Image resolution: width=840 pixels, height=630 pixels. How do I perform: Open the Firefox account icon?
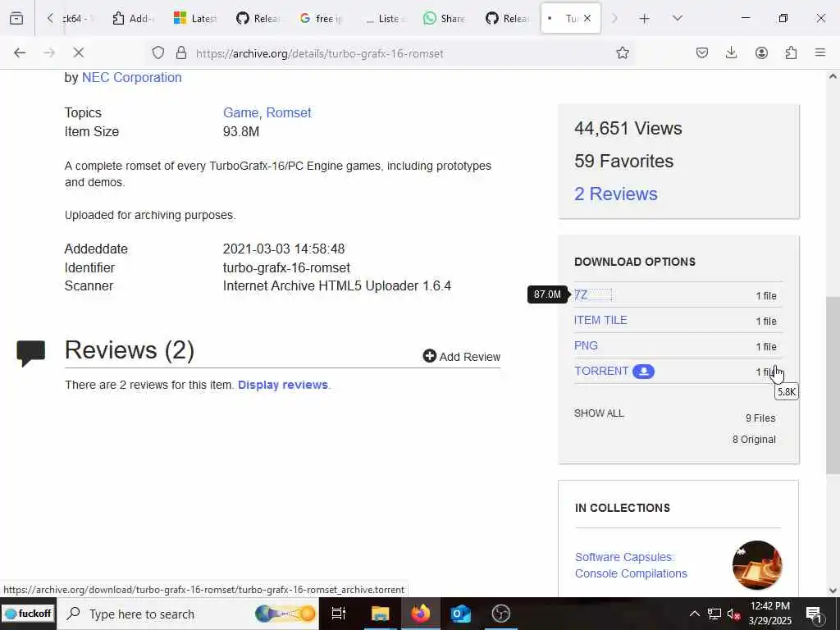[x=761, y=52]
